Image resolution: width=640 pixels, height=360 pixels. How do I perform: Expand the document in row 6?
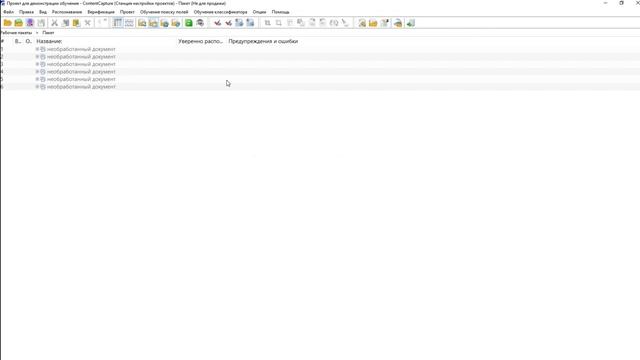[38, 87]
